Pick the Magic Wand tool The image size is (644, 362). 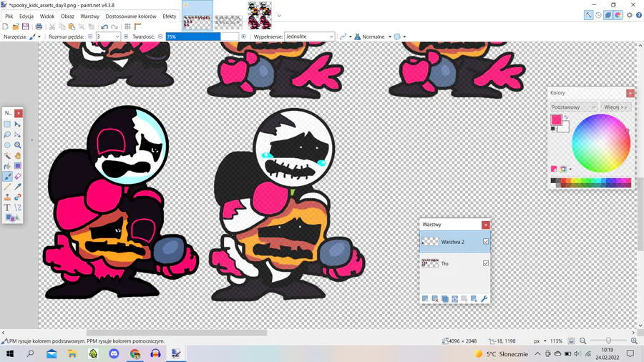tap(7, 155)
